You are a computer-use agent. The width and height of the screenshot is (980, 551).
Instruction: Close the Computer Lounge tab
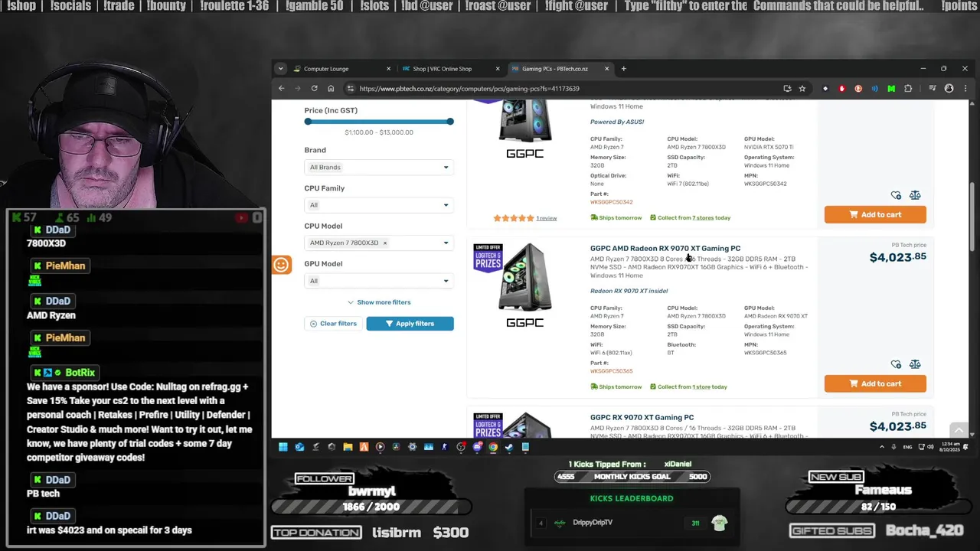coord(388,69)
